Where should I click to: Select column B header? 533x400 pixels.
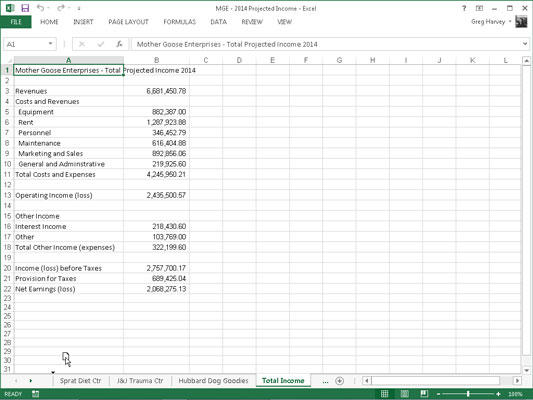tap(156, 60)
